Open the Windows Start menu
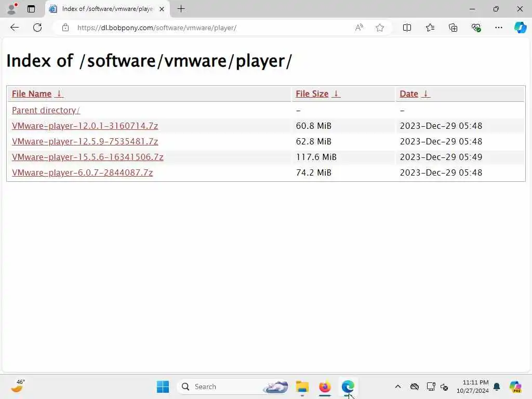The width and height of the screenshot is (532, 399). (163, 387)
